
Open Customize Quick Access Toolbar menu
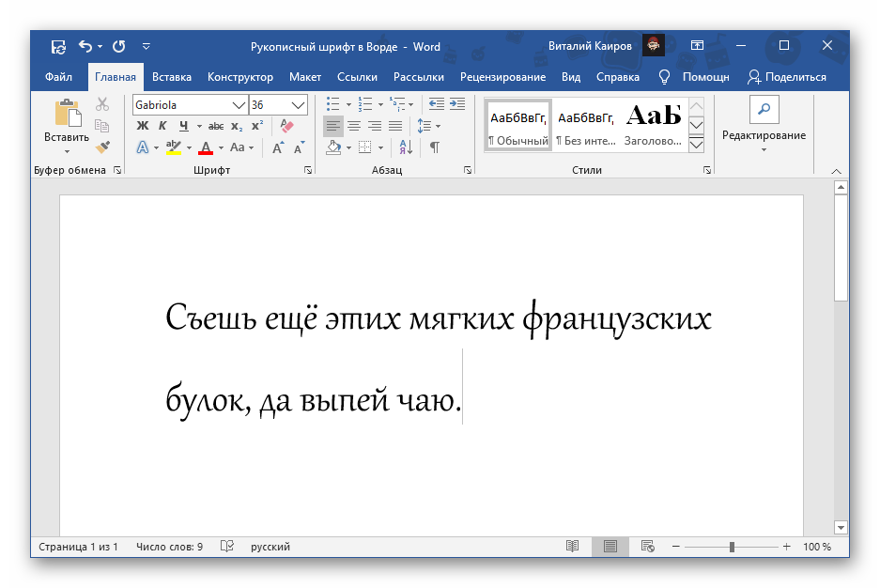(x=146, y=47)
